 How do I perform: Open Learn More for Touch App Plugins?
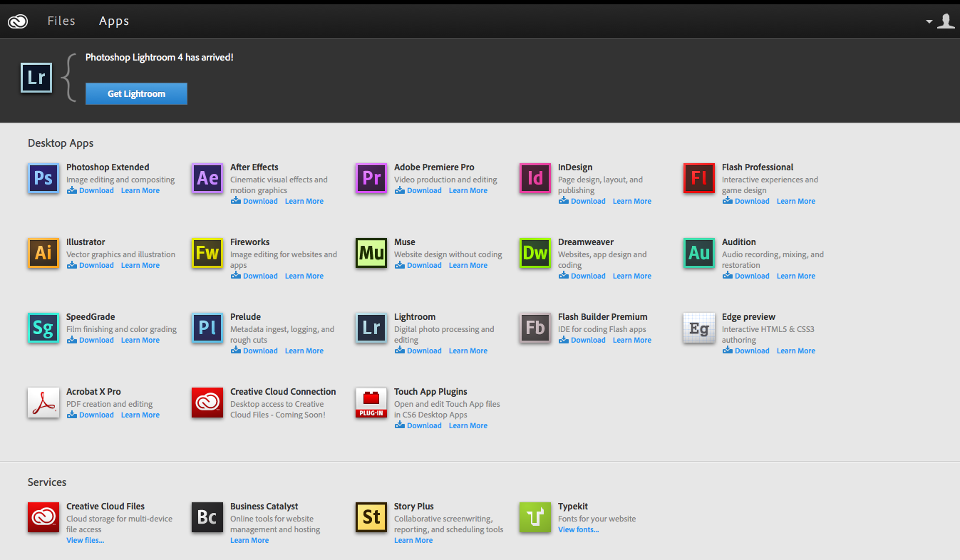[x=468, y=425]
